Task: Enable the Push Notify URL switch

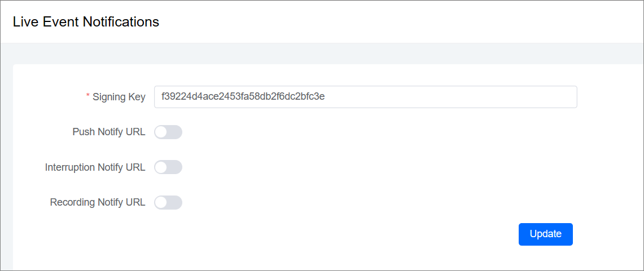Action: point(168,132)
